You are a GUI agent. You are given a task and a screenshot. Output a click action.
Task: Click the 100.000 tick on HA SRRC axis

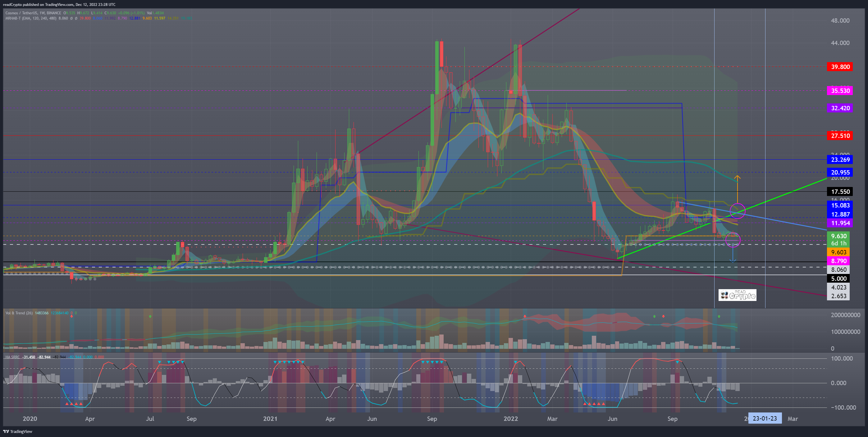(x=842, y=358)
